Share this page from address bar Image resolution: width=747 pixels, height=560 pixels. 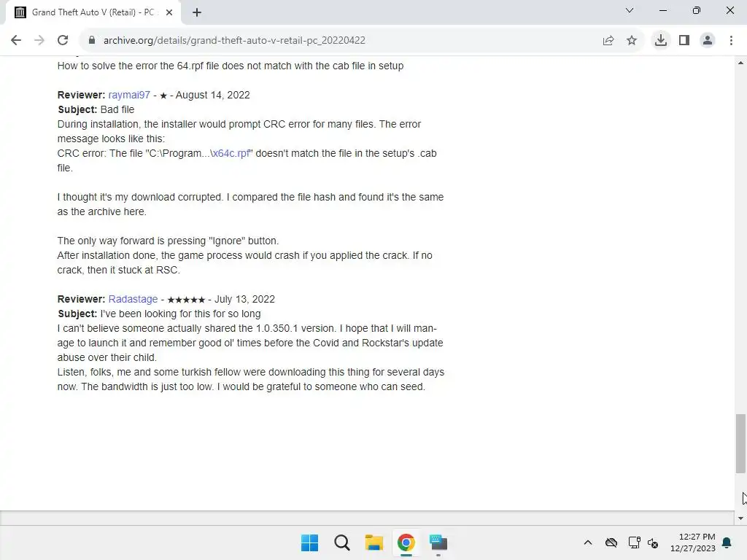608,41
